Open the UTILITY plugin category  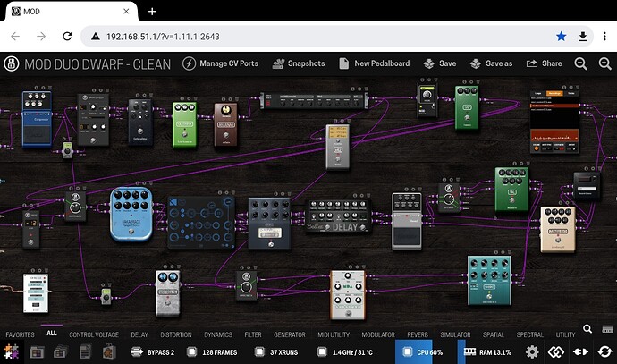565,334
